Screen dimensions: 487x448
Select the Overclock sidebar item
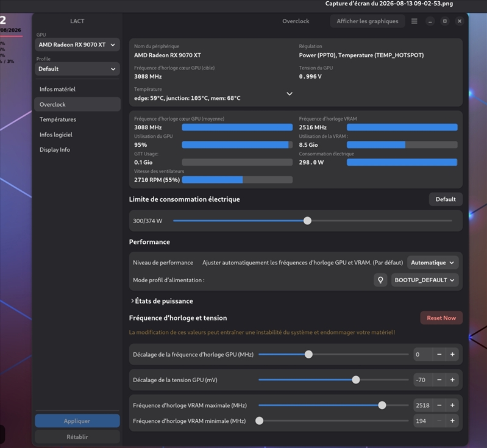[77, 104]
